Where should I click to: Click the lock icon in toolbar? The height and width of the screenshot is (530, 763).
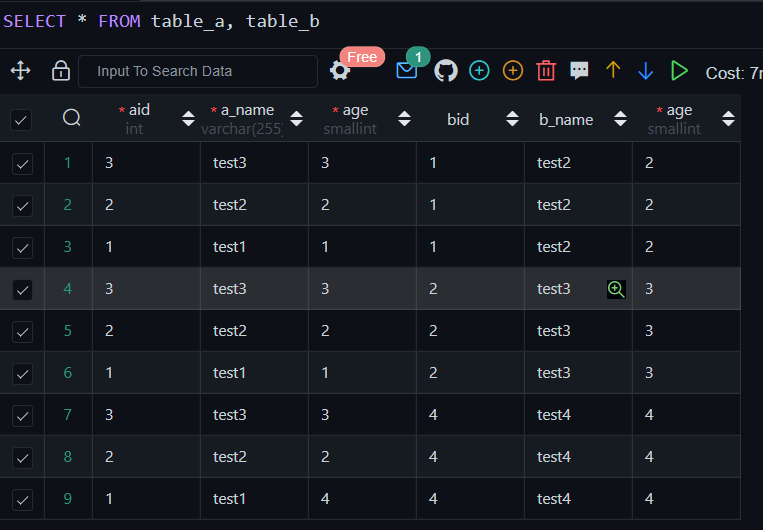pos(60,71)
